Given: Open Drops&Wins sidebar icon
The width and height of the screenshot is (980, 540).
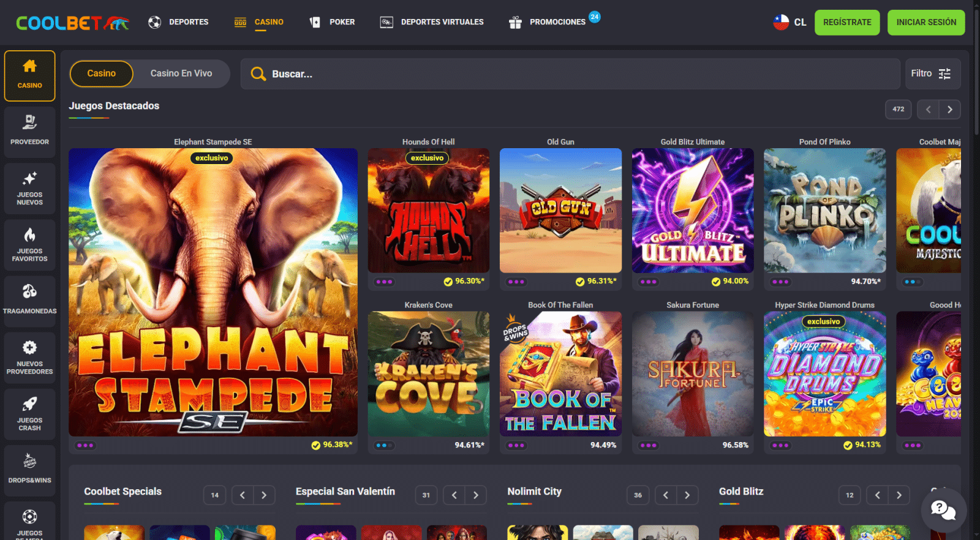Looking at the screenshot, I should point(30,470).
